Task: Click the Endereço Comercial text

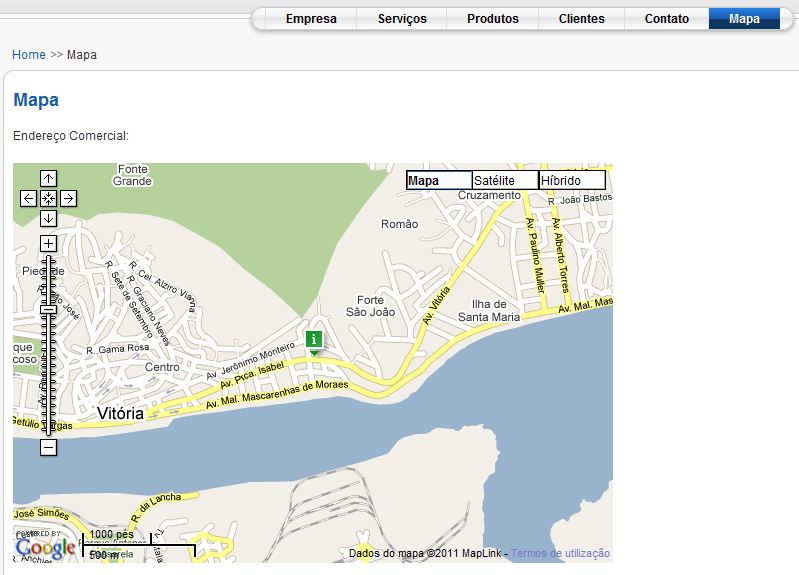Action: click(x=71, y=136)
